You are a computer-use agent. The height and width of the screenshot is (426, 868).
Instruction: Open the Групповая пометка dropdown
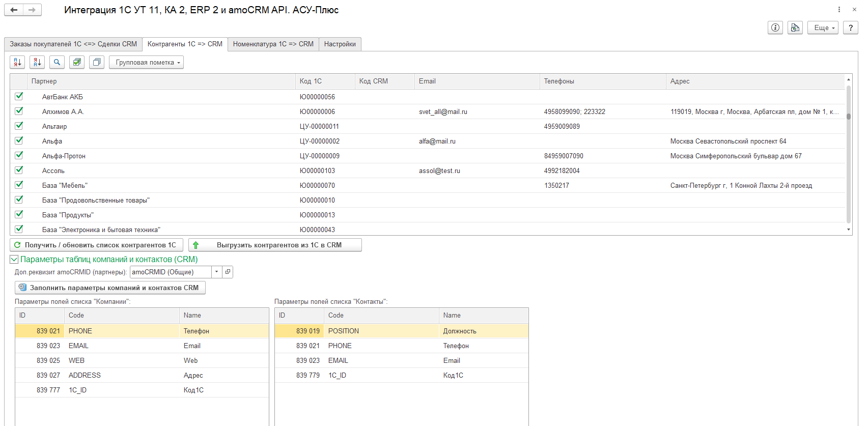[x=146, y=62]
